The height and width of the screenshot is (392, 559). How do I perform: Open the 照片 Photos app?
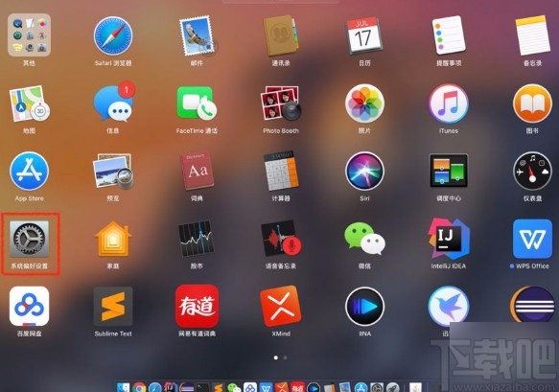364,104
